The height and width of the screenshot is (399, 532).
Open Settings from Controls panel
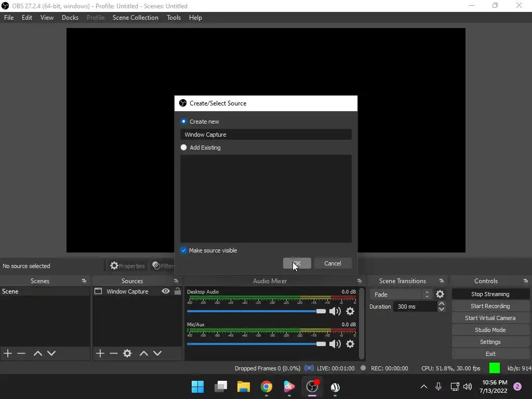pos(490,342)
